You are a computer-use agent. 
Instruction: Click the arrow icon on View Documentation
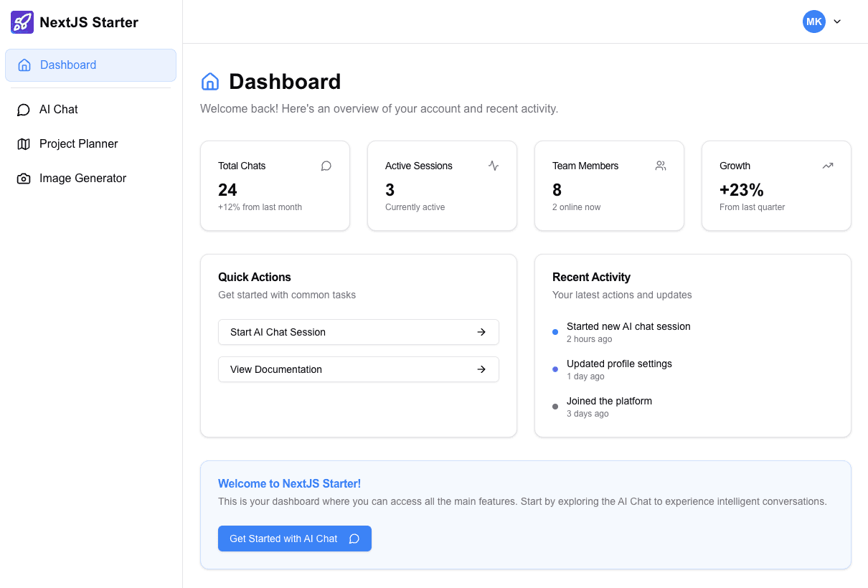(481, 369)
